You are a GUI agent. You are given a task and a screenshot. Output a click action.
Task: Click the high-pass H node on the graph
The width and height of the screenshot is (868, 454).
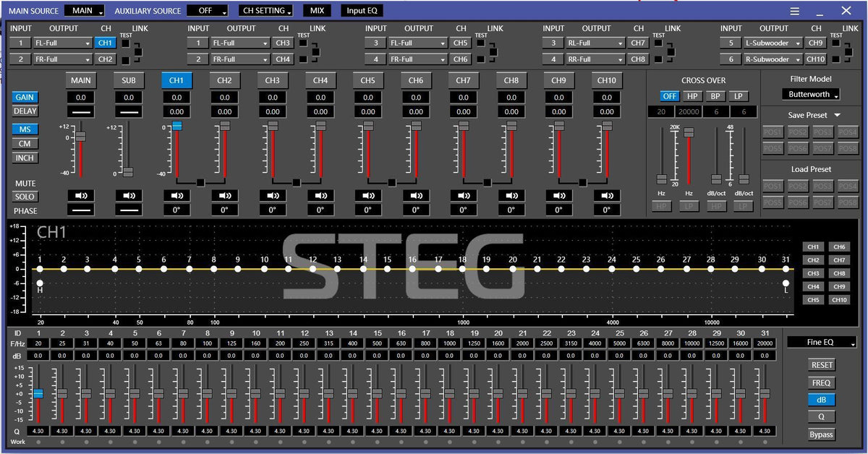point(40,283)
